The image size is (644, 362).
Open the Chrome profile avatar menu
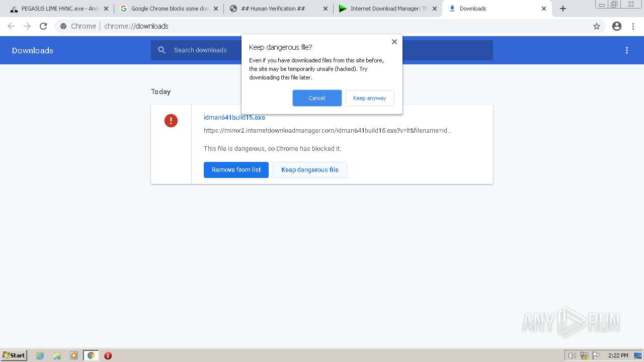(x=617, y=26)
